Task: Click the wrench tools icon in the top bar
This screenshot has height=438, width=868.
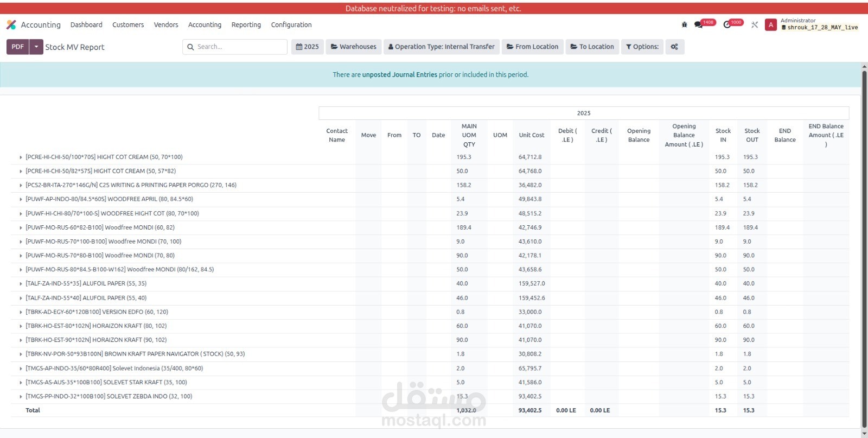Action: 755,25
